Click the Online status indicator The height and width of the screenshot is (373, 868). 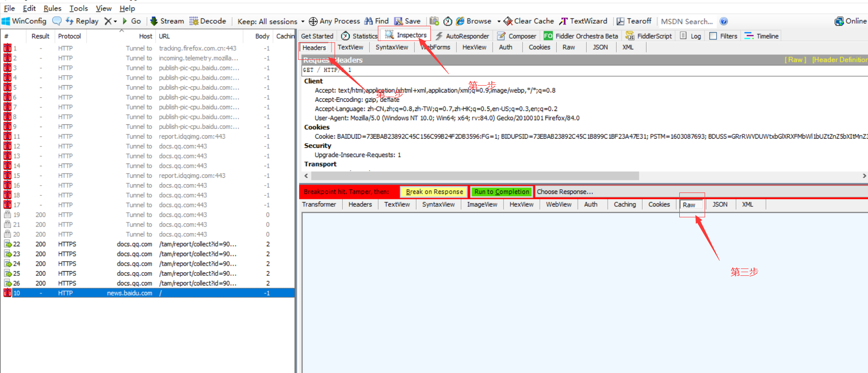(851, 21)
